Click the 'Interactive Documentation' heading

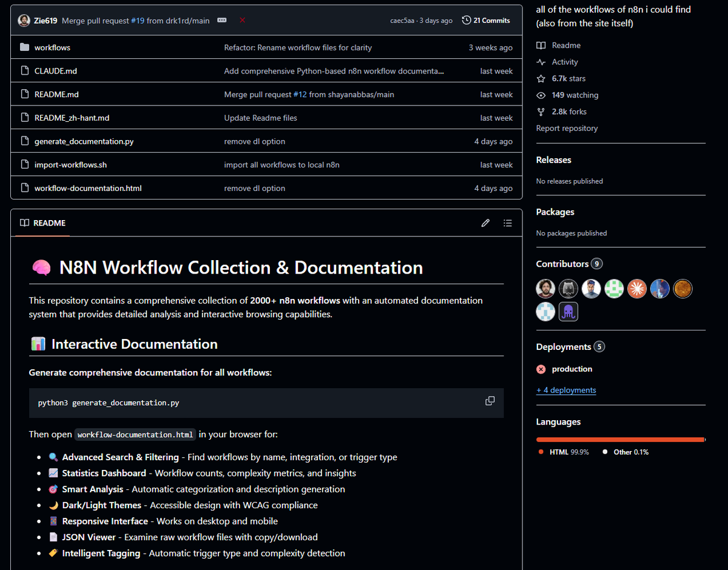point(134,344)
